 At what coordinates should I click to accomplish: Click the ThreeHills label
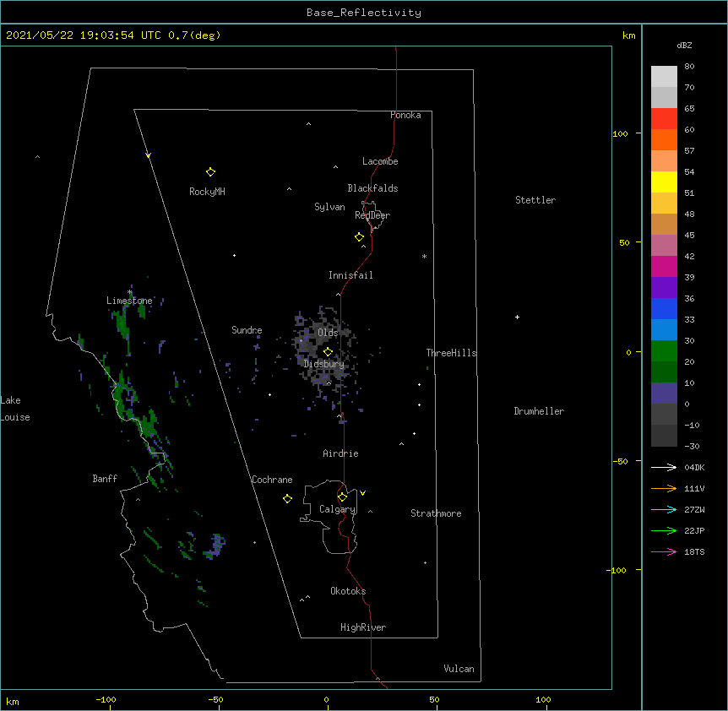(x=451, y=353)
